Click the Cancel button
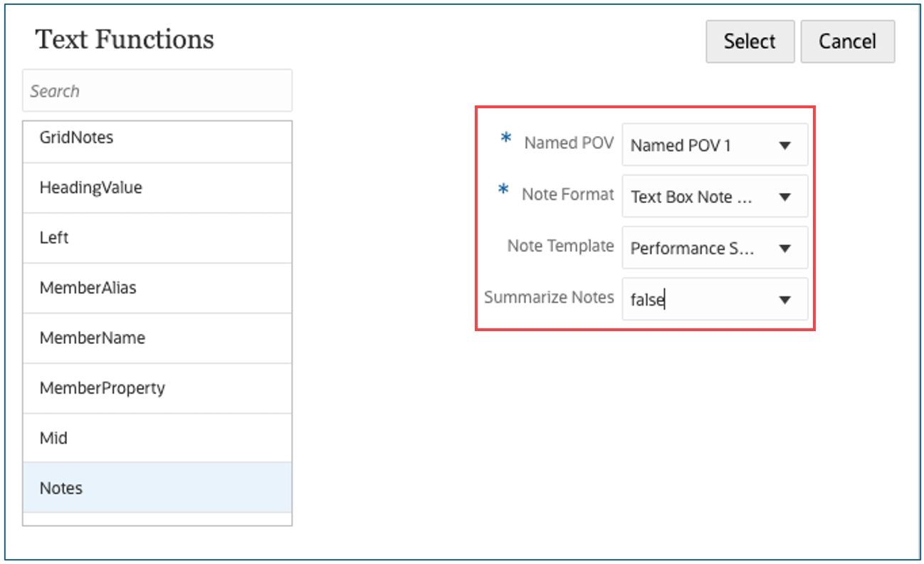Viewport: 924px width, 564px height. tap(847, 41)
